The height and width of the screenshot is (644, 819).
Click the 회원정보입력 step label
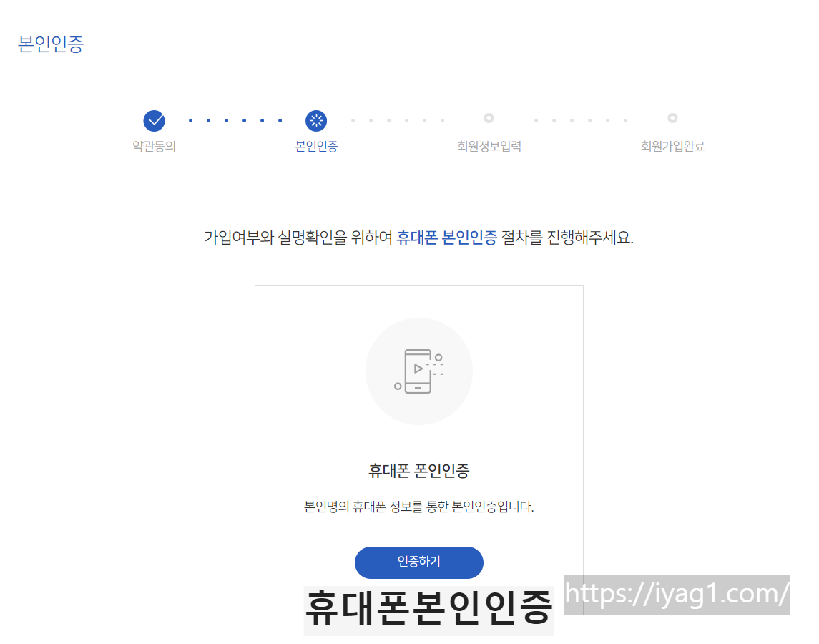click(x=489, y=146)
